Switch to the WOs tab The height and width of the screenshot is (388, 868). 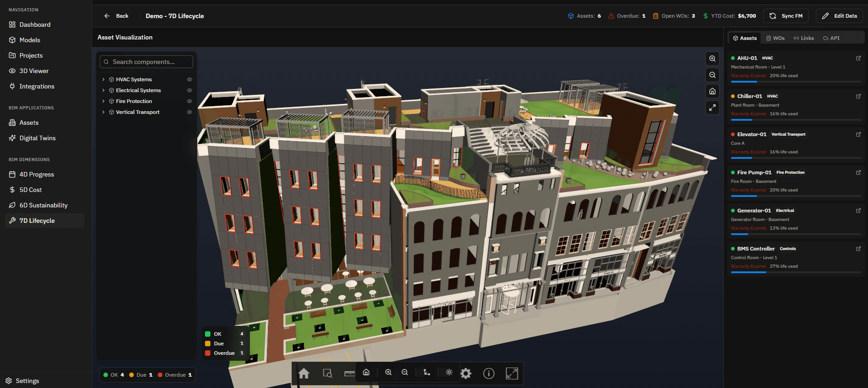click(775, 38)
